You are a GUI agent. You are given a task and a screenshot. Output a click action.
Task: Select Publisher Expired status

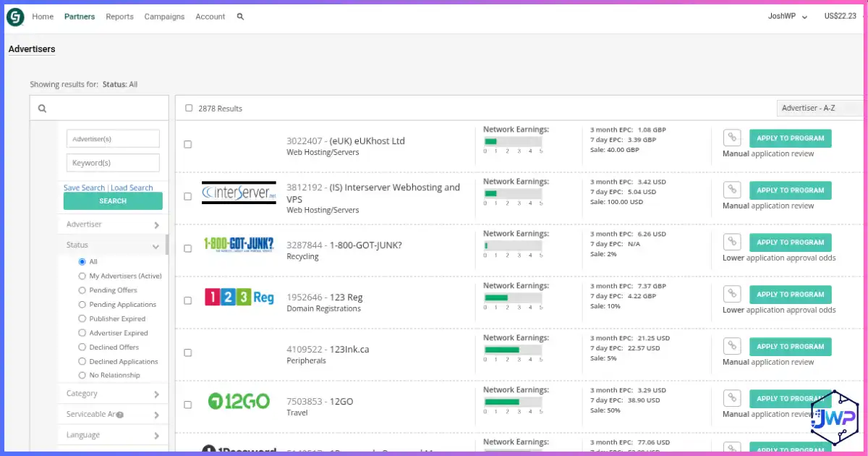coord(82,318)
